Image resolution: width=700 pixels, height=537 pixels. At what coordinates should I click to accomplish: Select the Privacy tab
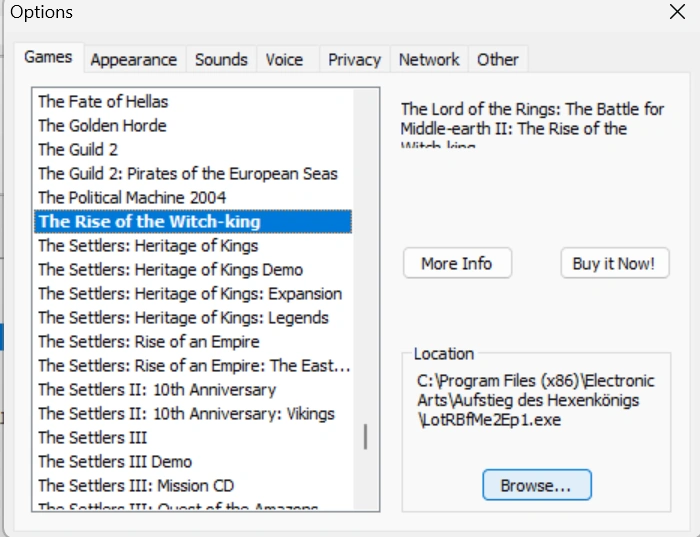click(354, 60)
